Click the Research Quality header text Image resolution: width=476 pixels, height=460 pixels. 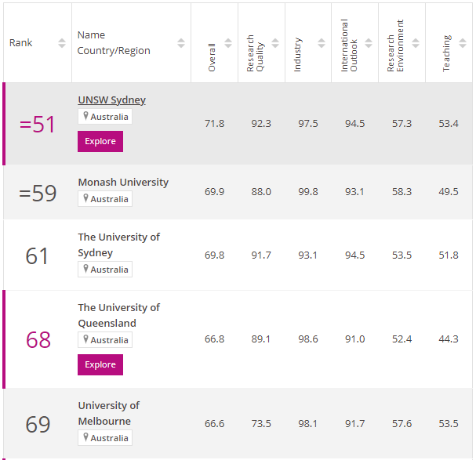255,53
